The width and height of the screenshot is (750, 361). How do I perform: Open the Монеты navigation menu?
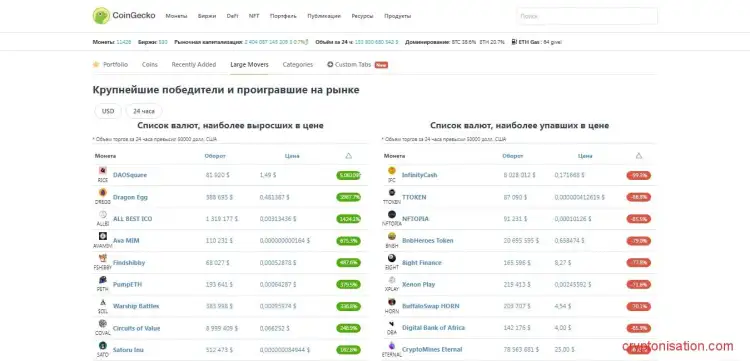[176, 16]
